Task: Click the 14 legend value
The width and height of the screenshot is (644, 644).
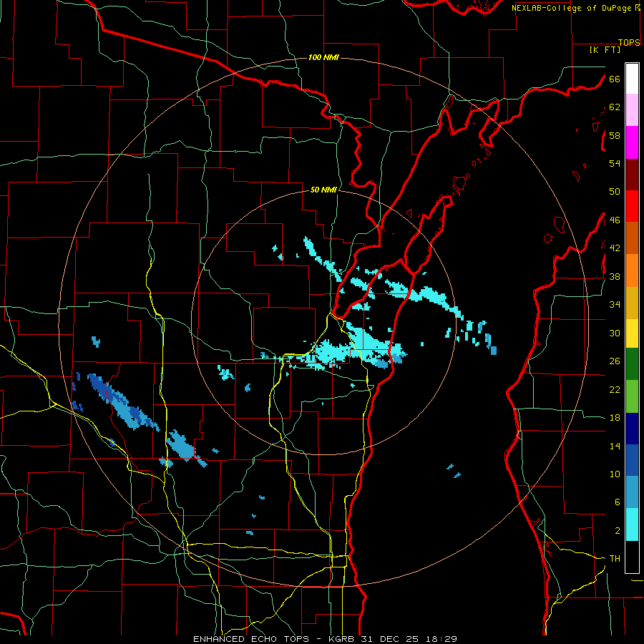Action: tap(615, 446)
